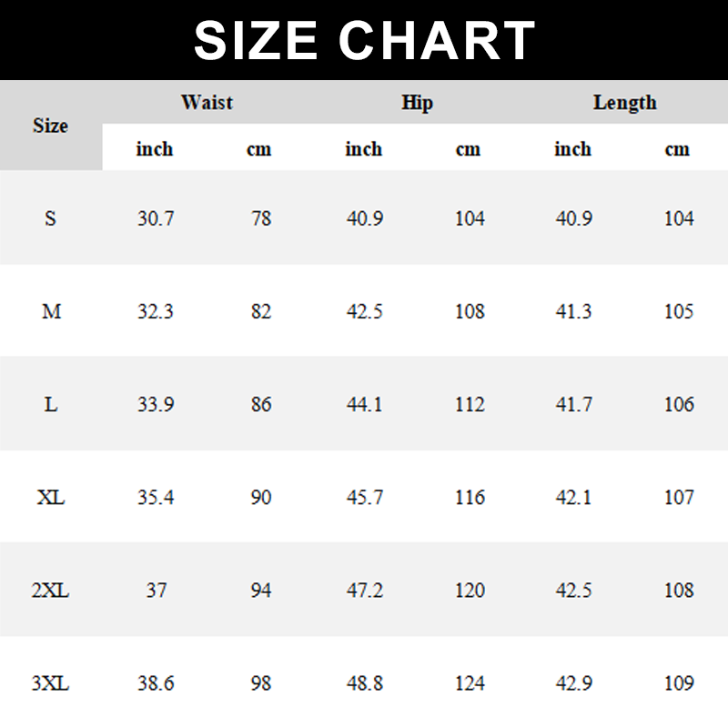728x728 pixels.
Task: Select the XL size row label
Action: pyautogui.click(x=51, y=497)
